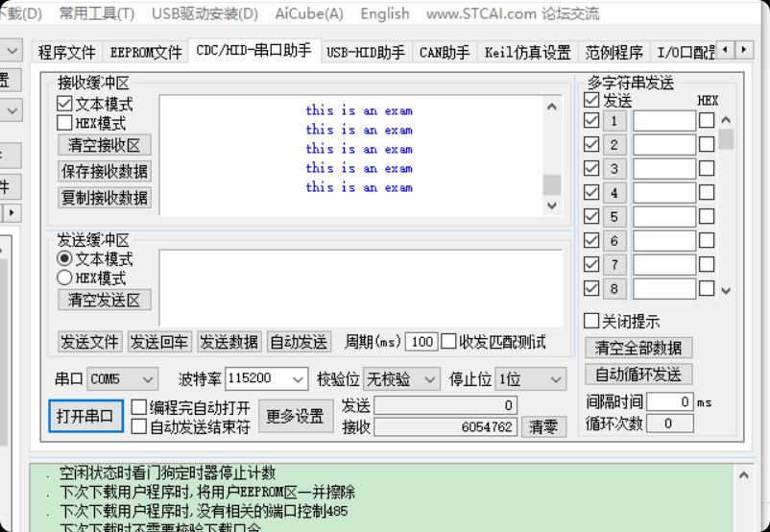Click the 周期(ms) input field
This screenshot has height=532, width=770.
coord(421,342)
